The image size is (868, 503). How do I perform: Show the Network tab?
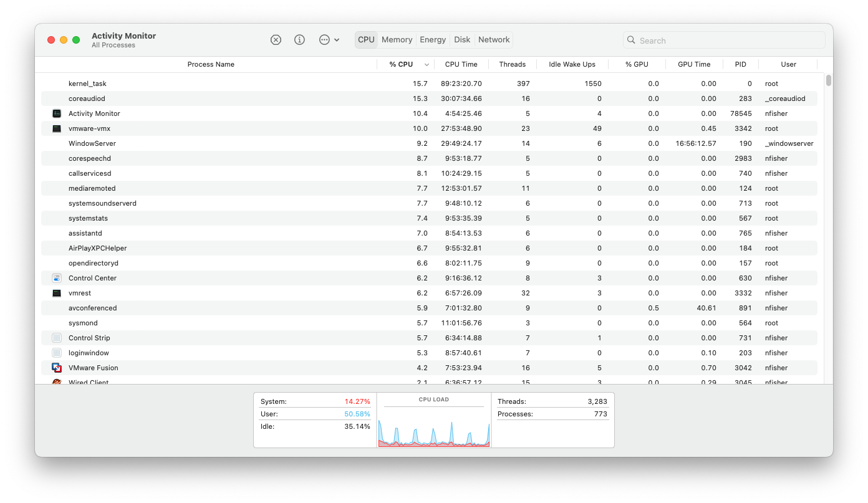pyautogui.click(x=494, y=40)
